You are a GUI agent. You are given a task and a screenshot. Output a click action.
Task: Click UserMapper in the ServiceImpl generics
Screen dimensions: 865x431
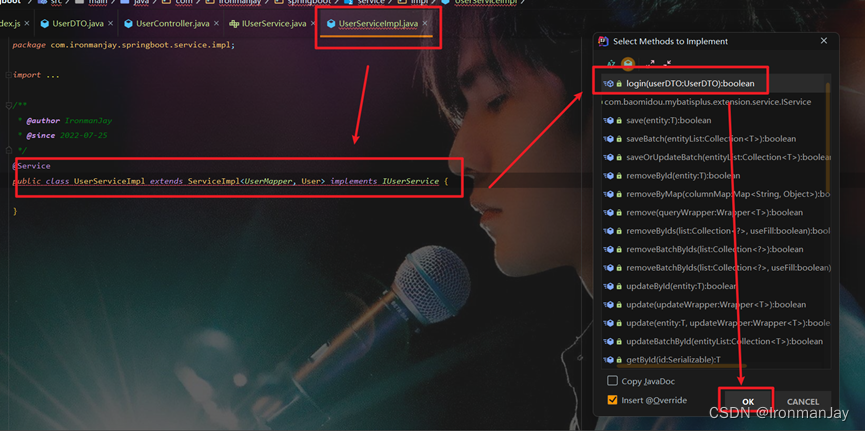268,181
